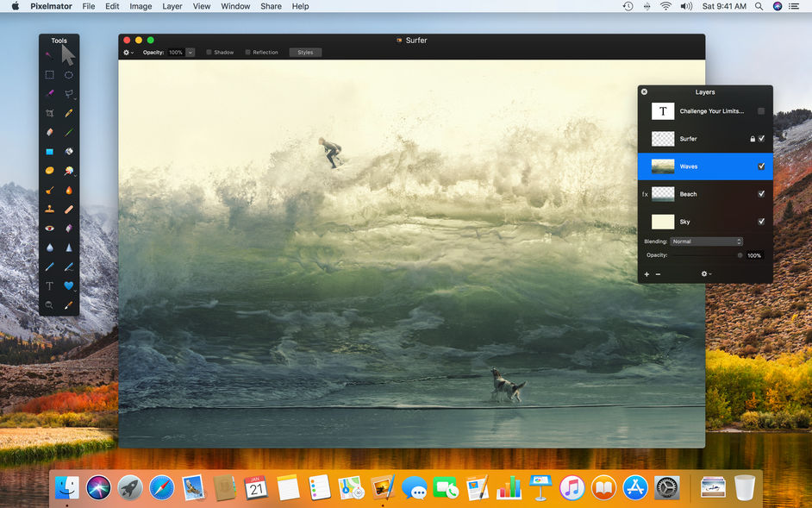Image resolution: width=812 pixels, height=508 pixels.
Task: Hide the Beach layer via its checkbox
Action: point(761,193)
